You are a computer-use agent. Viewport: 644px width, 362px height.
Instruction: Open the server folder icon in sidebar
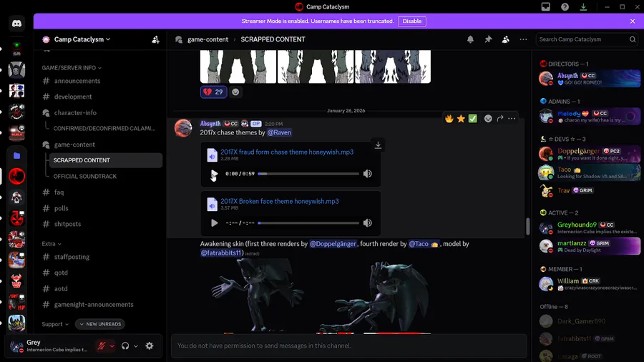coord(16,155)
